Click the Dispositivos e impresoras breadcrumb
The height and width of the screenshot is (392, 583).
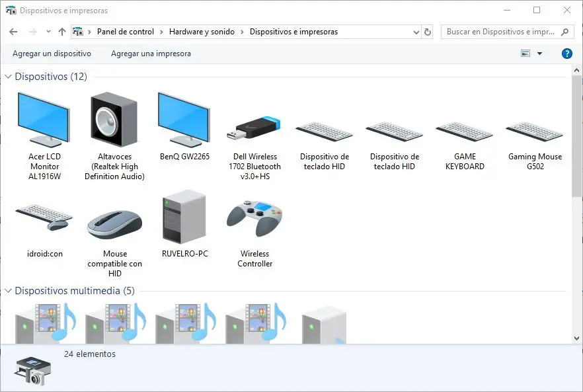tap(293, 32)
